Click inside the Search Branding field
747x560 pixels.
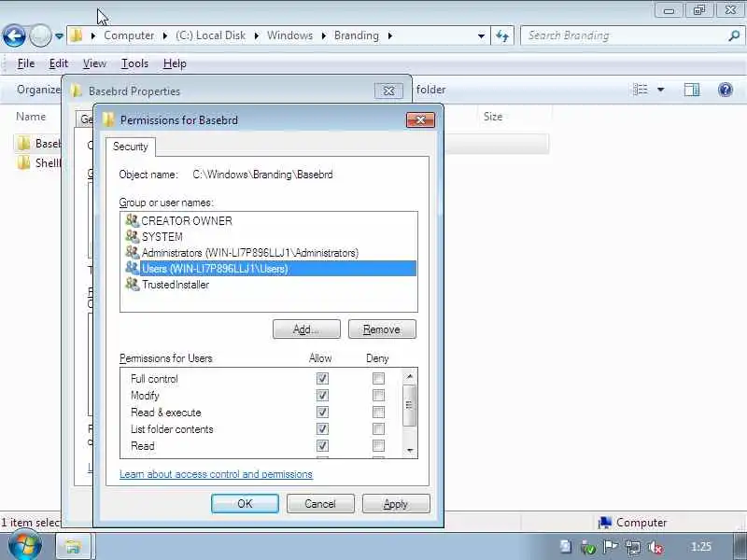click(624, 35)
